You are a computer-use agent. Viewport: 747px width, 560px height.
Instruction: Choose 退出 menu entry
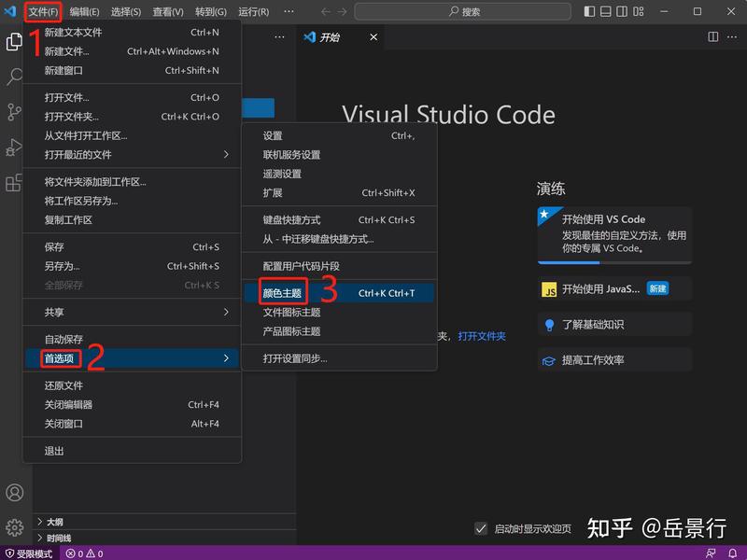point(132,451)
